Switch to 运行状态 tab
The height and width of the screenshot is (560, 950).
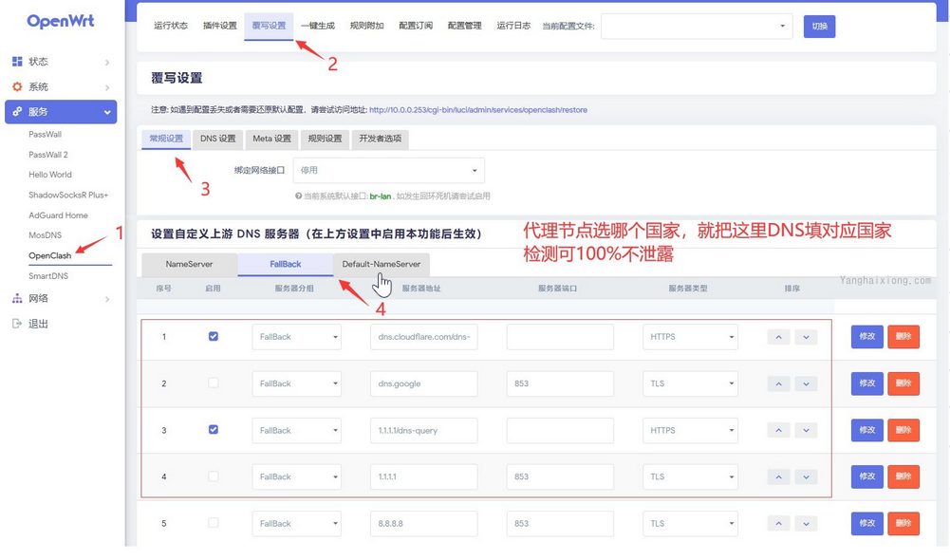tap(171, 26)
